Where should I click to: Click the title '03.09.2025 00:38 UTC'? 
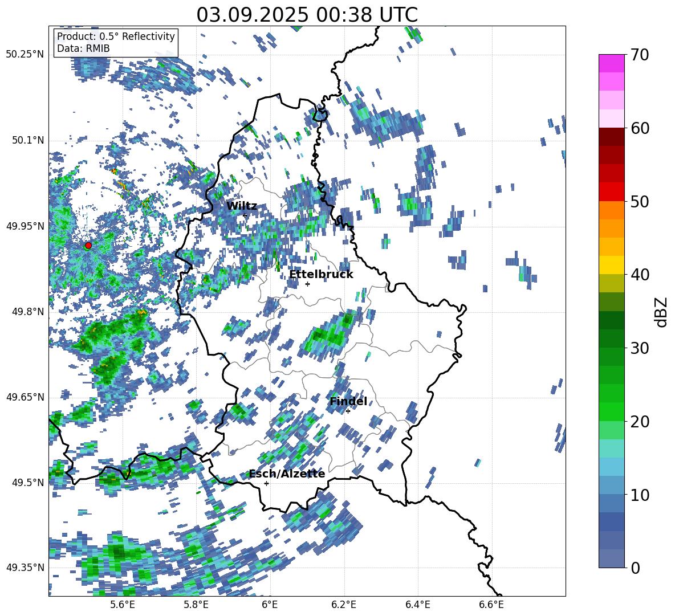[307, 15]
